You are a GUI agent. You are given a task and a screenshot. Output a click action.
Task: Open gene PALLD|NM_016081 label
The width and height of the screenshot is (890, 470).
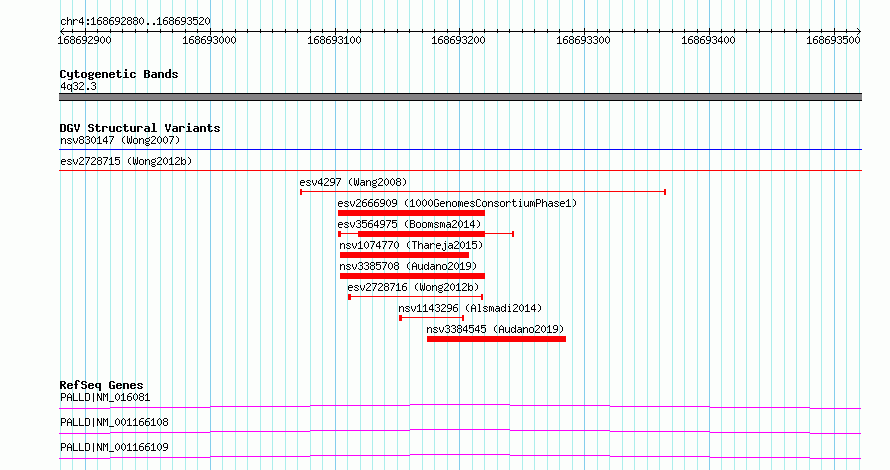pyautogui.click(x=105, y=397)
